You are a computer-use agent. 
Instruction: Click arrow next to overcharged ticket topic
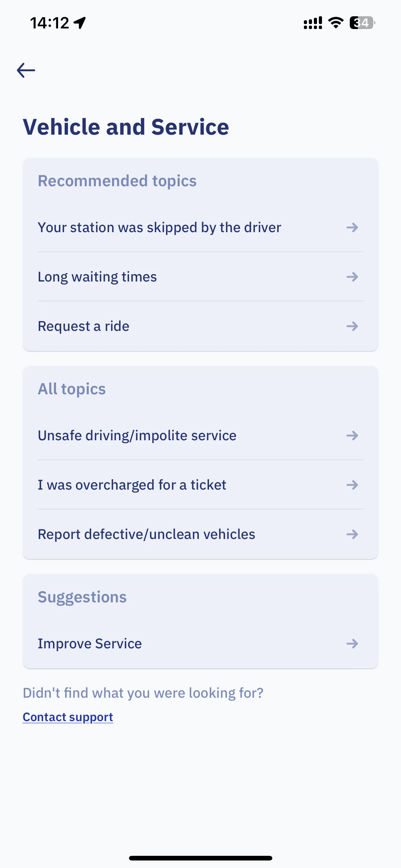pos(352,485)
